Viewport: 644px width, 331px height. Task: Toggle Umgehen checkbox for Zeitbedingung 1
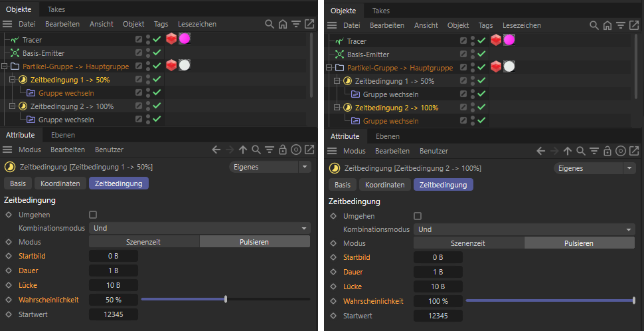pos(93,215)
